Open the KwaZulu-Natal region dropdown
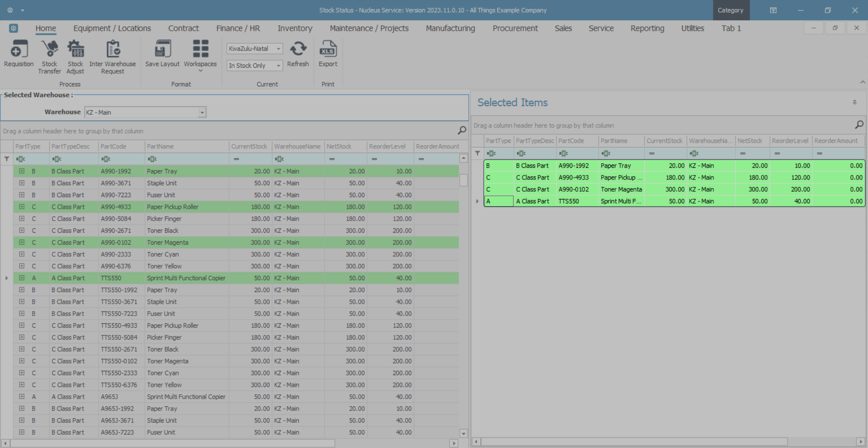The width and height of the screenshot is (868, 448). point(278,49)
